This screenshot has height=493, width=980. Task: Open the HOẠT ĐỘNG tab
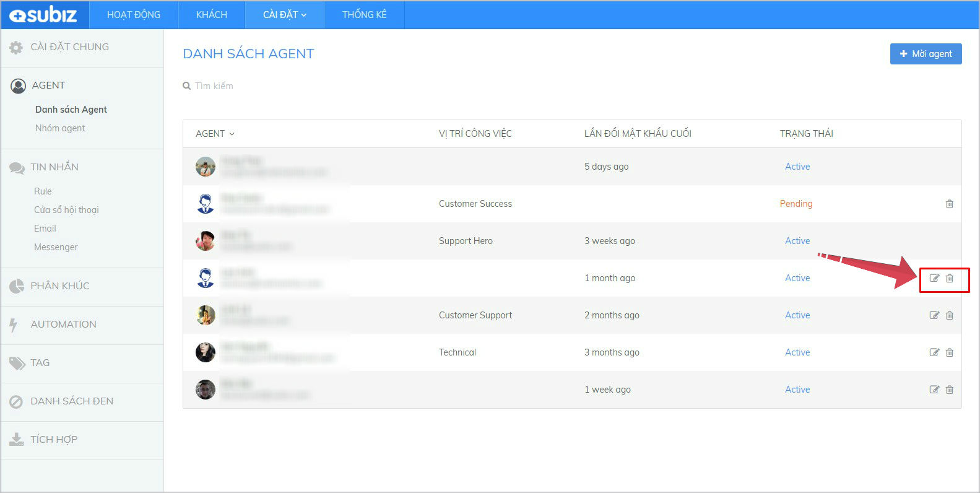click(x=133, y=15)
